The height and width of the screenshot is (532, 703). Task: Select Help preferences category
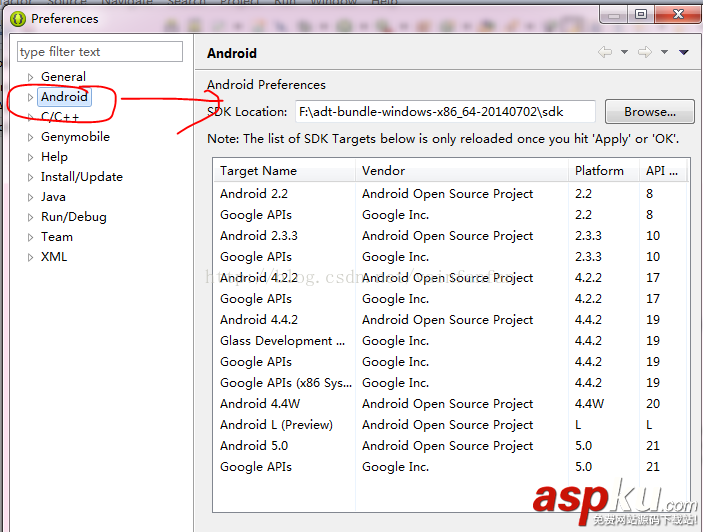click(54, 157)
